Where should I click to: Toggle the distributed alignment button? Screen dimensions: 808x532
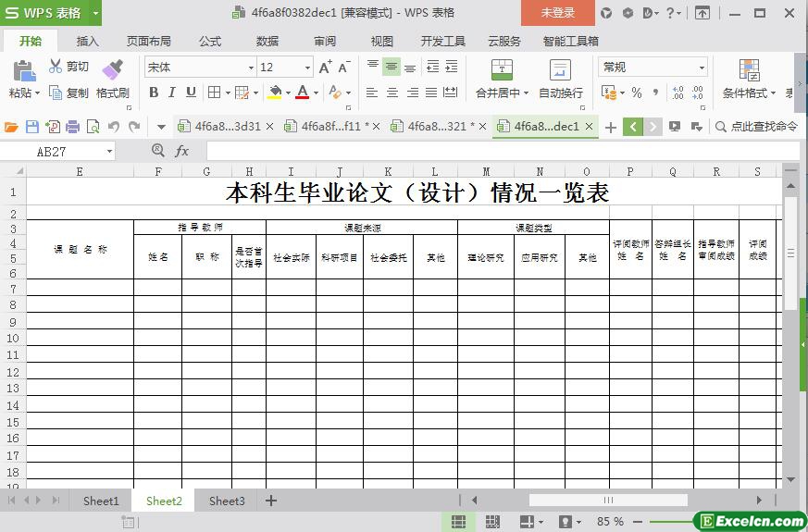pos(451,93)
